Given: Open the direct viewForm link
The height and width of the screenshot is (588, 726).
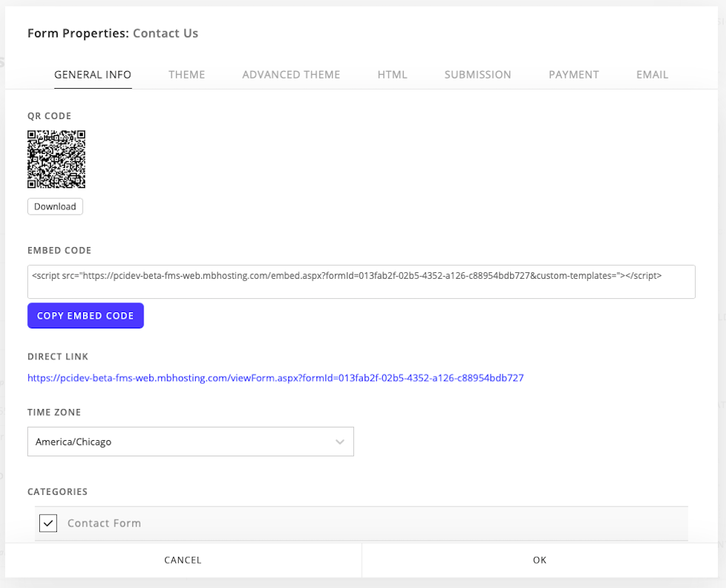Looking at the screenshot, I should (275, 378).
